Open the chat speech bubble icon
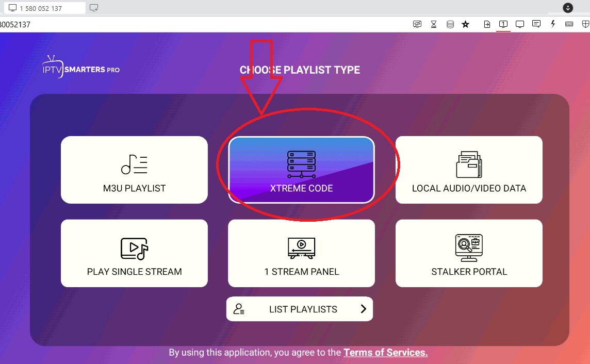Viewport: 590px width, 364px height. coord(536,24)
